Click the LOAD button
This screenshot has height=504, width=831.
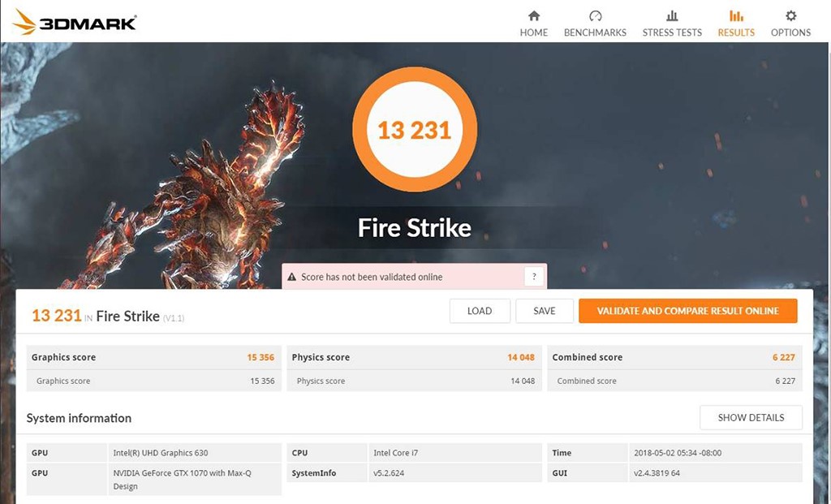[x=480, y=311]
